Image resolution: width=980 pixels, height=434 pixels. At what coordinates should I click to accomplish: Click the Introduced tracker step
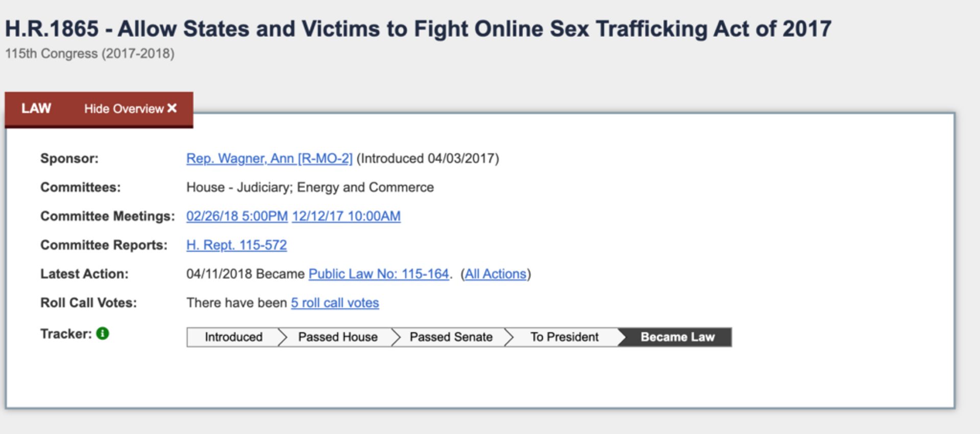point(233,337)
